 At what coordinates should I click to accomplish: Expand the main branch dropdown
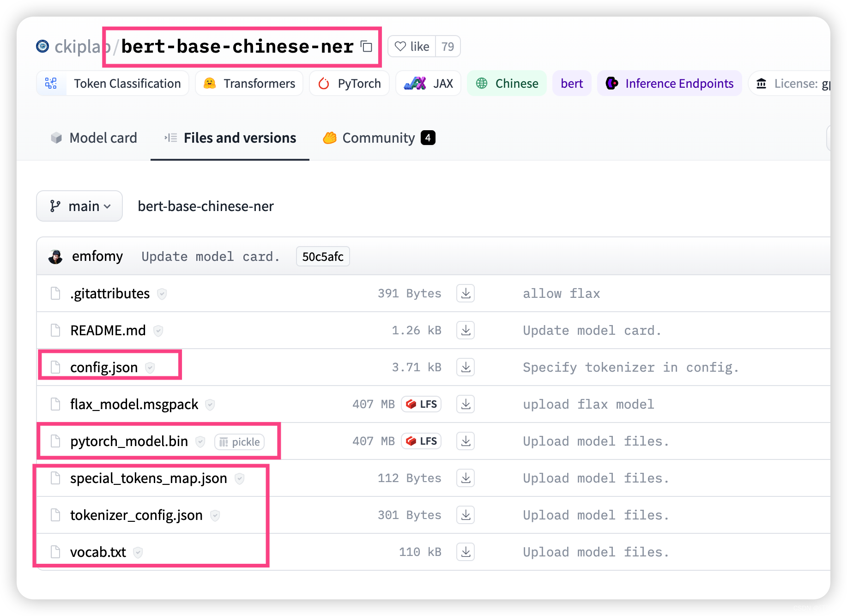click(x=79, y=206)
